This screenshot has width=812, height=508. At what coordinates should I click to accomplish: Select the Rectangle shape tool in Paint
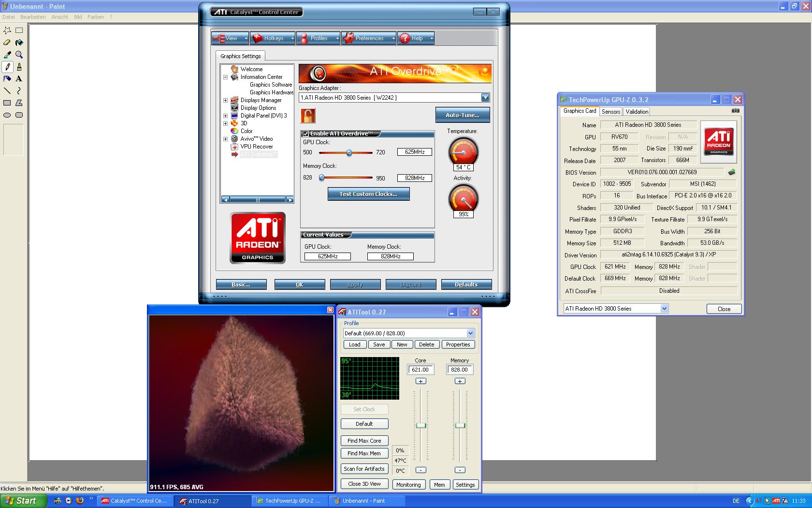tap(7, 103)
